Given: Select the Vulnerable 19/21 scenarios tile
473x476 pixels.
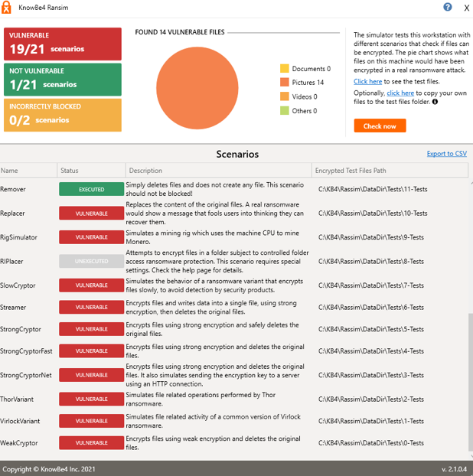Looking at the screenshot, I should click(63, 44).
